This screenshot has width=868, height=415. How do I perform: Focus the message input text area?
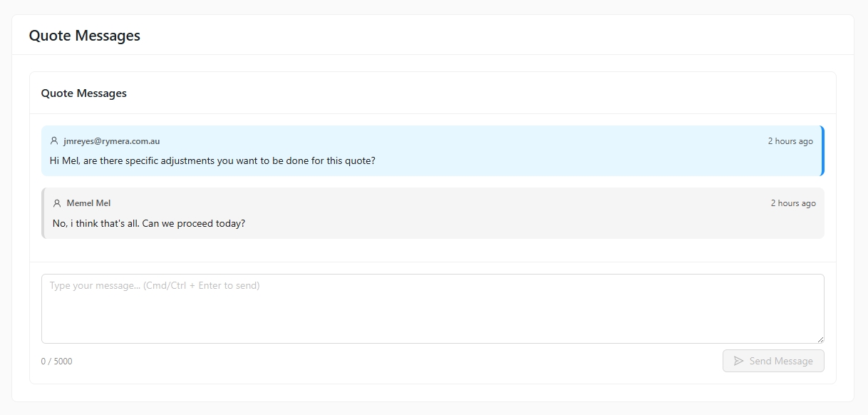click(433, 314)
